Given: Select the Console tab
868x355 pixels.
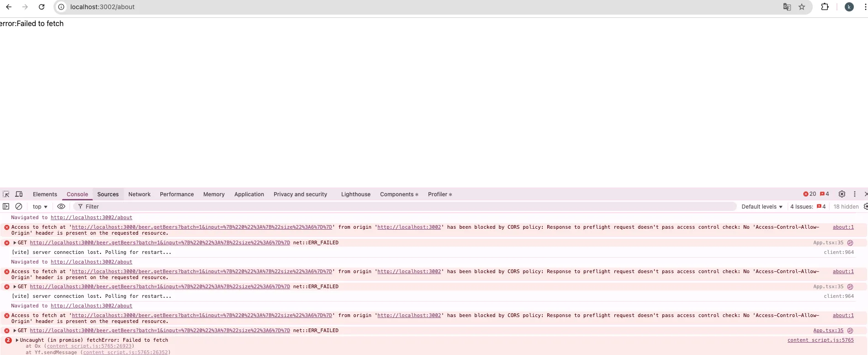Looking at the screenshot, I should (x=77, y=194).
